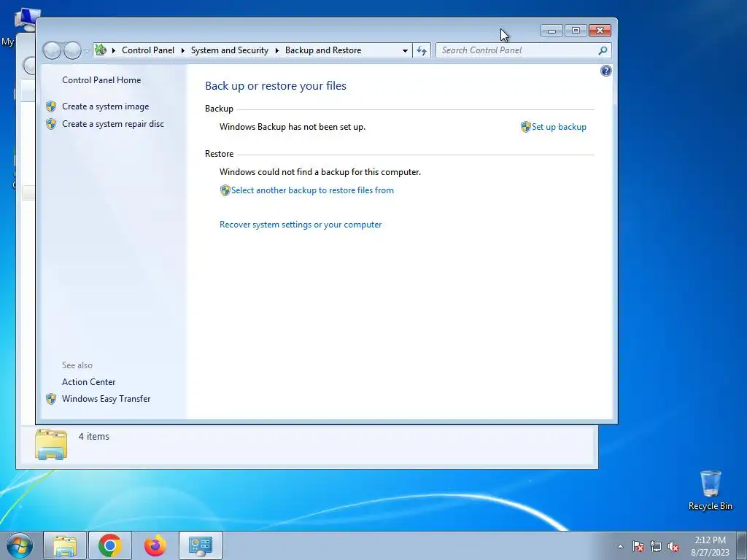Click the shield icon next to Windows Easy Transfer
This screenshot has height=560, width=747.
point(51,399)
